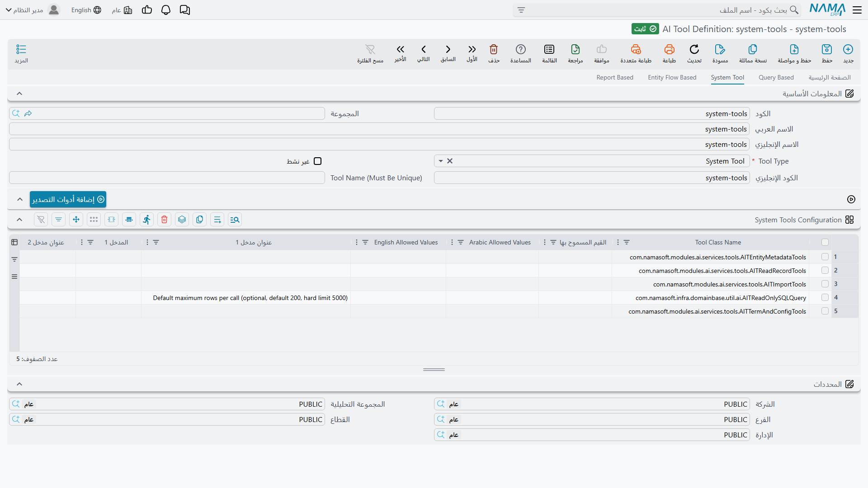The height and width of the screenshot is (488, 868).
Task: Open المساعده (Help) icon
Action: click(x=521, y=49)
